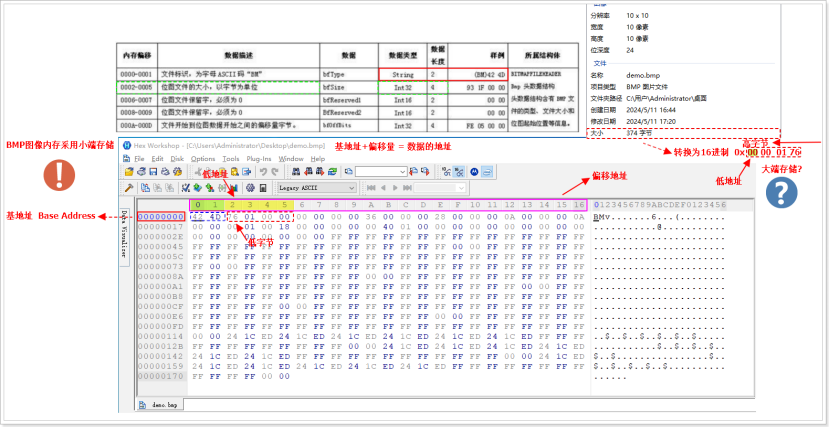Click the Print icon in the toolbar
829x428 pixels.
pyautogui.click(x=165, y=172)
